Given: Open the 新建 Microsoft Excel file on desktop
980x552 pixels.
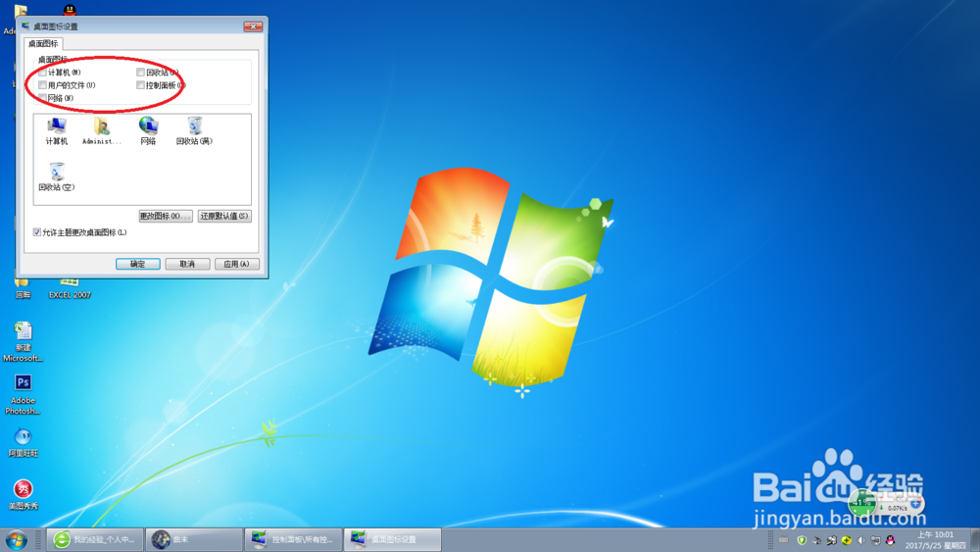Looking at the screenshot, I should 24,341.
